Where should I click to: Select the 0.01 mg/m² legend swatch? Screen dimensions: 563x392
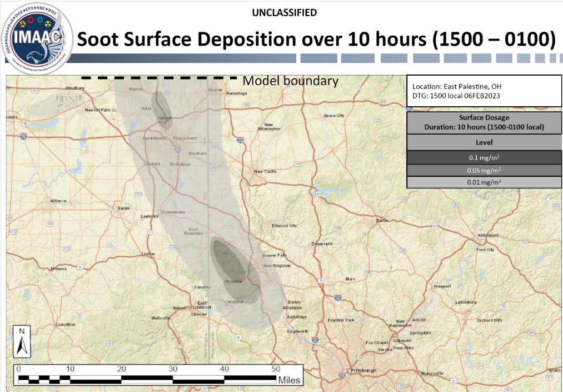coord(484,182)
